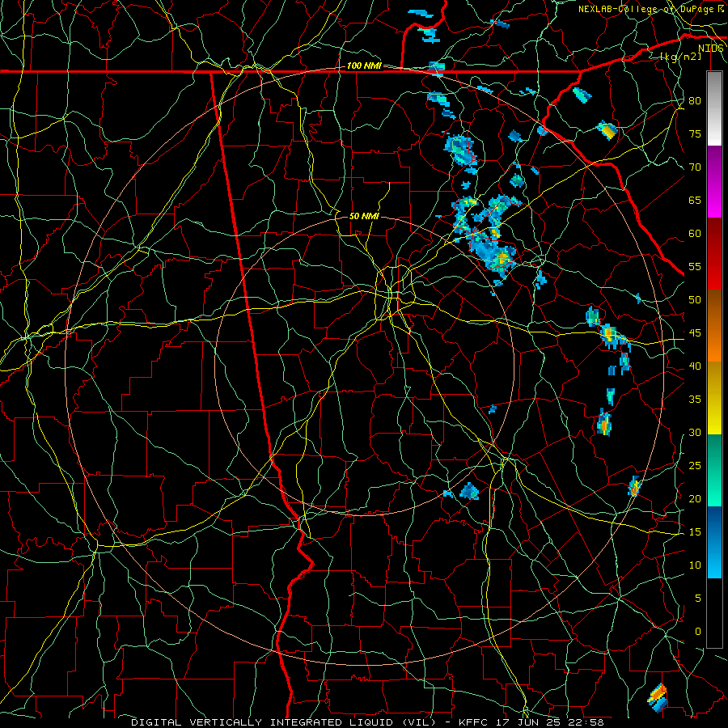Pick the purple-magenta segment of color bar

tap(714, 181)
